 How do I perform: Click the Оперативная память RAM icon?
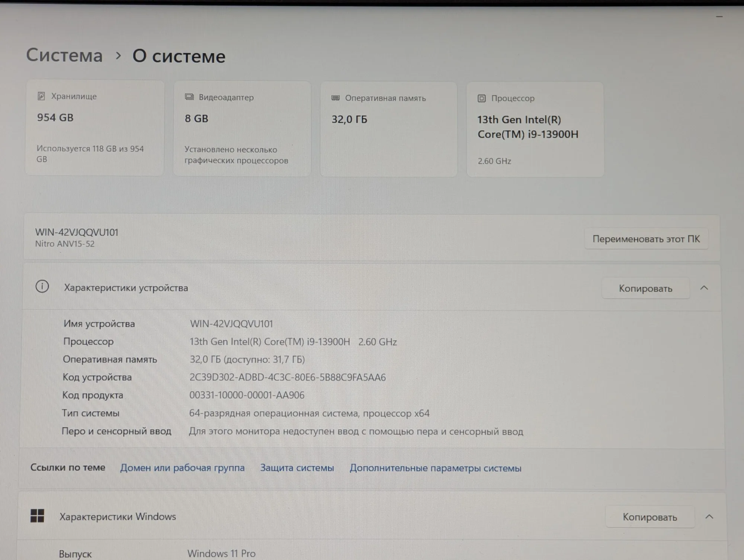(336, 98)
